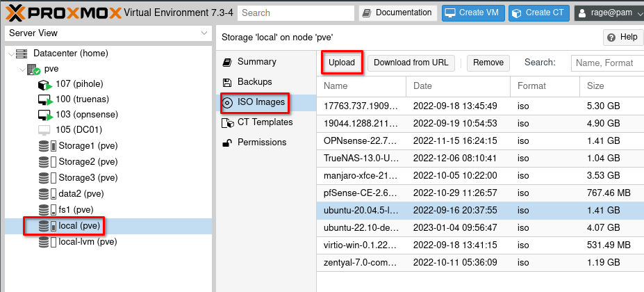Select the 107 (pihole) container icon

click(44, 84)
